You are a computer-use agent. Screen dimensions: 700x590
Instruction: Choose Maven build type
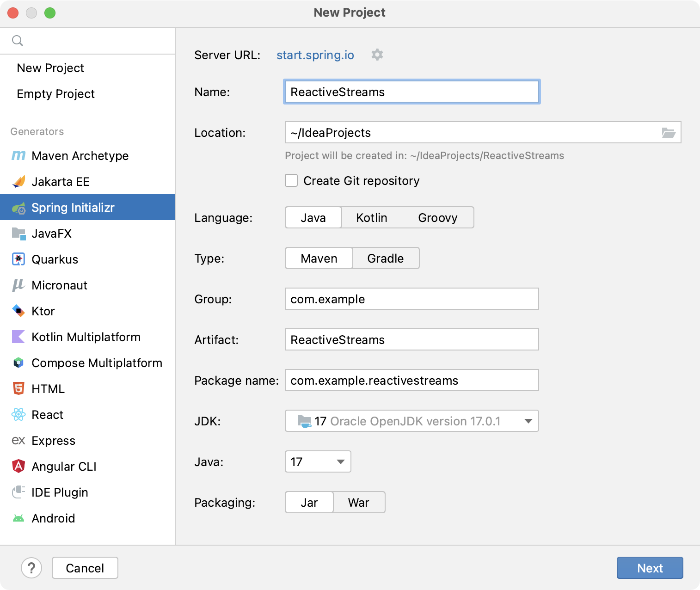[x=319, y=258]
